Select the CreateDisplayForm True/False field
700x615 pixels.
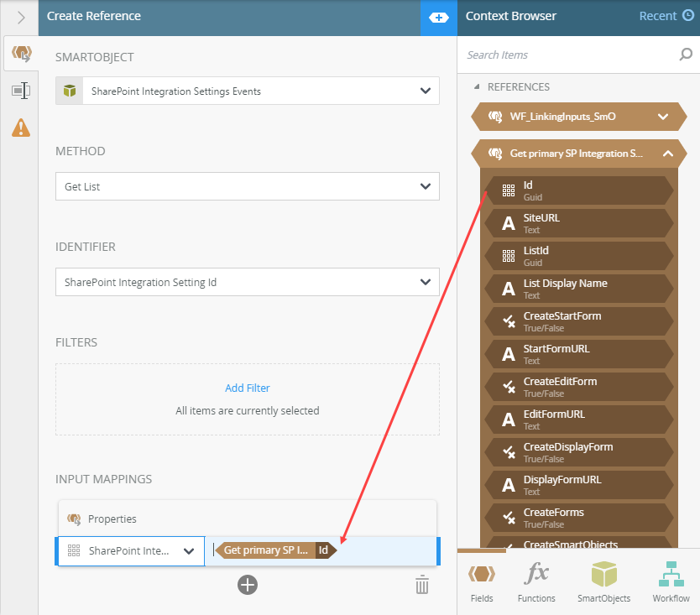tap(579, 452)
